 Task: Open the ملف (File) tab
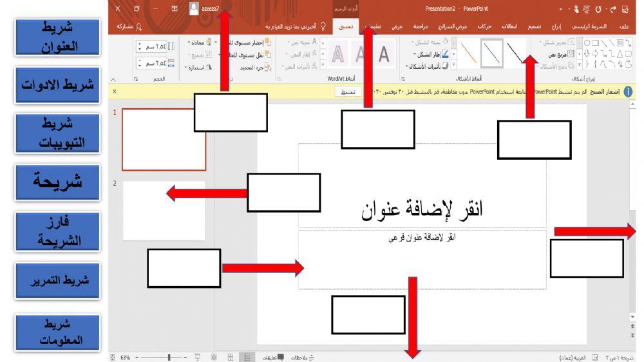624,26
